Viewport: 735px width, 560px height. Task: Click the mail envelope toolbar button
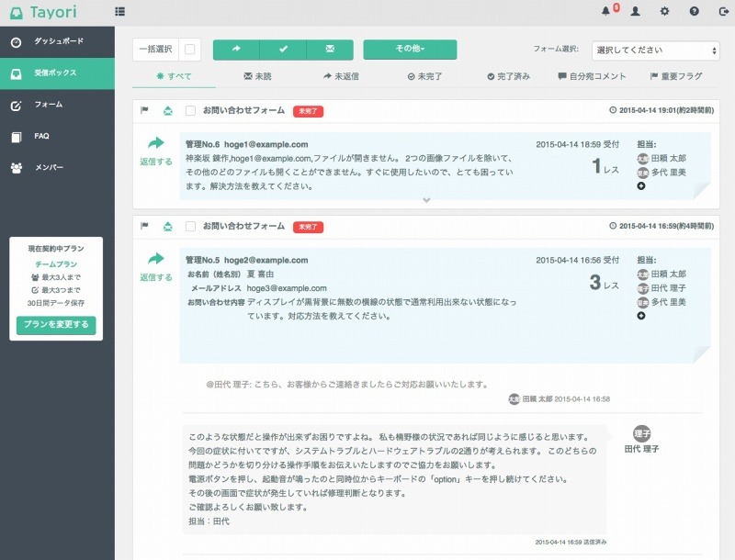(x=330, y=50)
